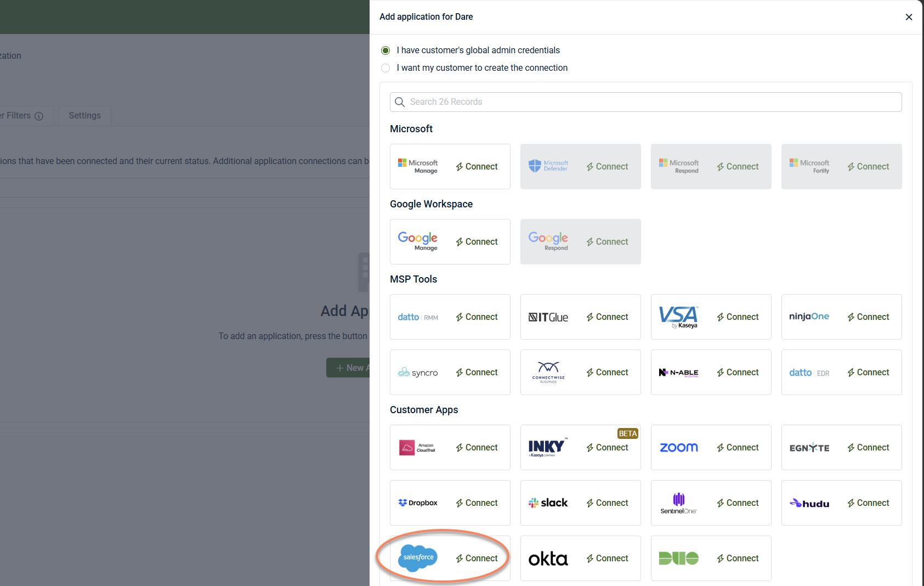This screenshot has height=586, width=924.
Task: Connect the Hudu application
Action: [868, 503]
